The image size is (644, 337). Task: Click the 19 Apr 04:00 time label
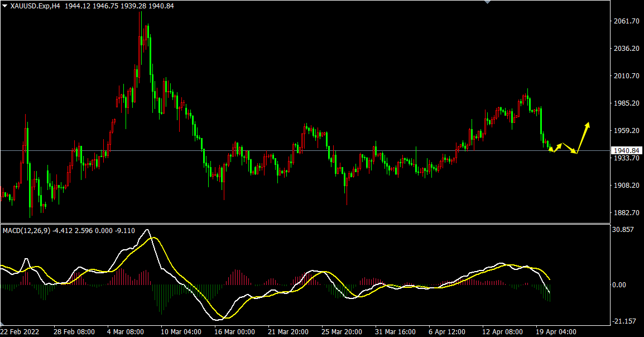point(556,331)
